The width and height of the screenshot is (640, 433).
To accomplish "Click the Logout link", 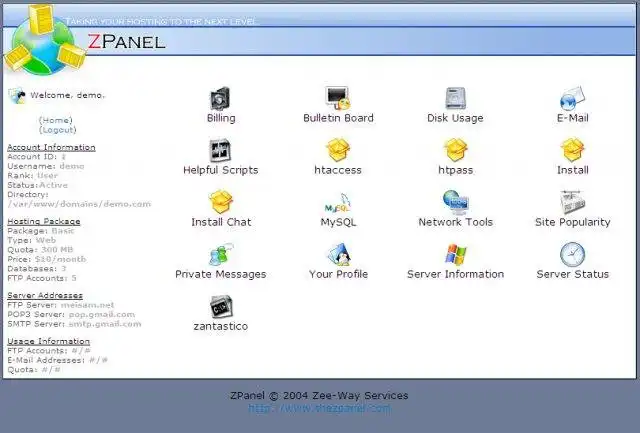I will point(58,130).
